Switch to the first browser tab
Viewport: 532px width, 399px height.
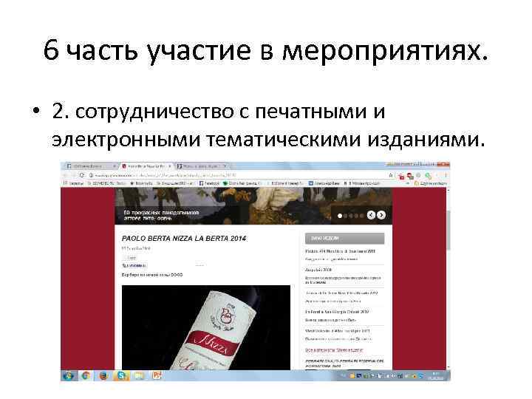click(91, 166)
